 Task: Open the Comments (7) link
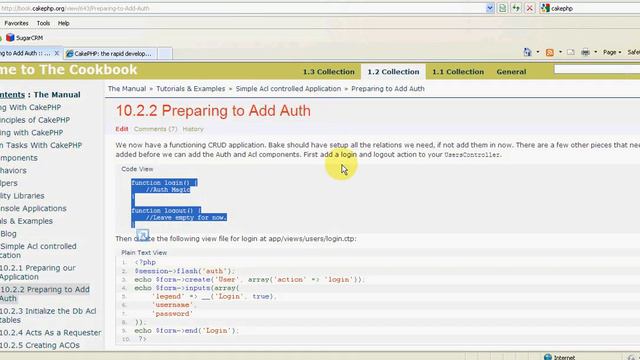156,129
